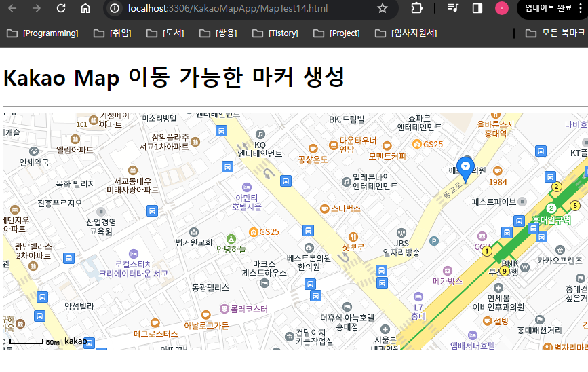
Task: Click the 업데이트 완료 button
Action: pos(548,8)
